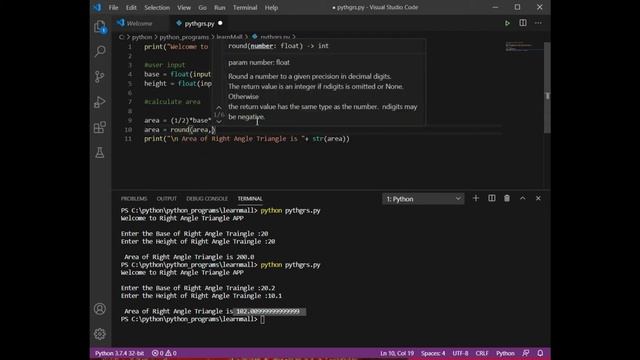
Task: Click the '#calculate area' comment line
Action: [172, 102]
